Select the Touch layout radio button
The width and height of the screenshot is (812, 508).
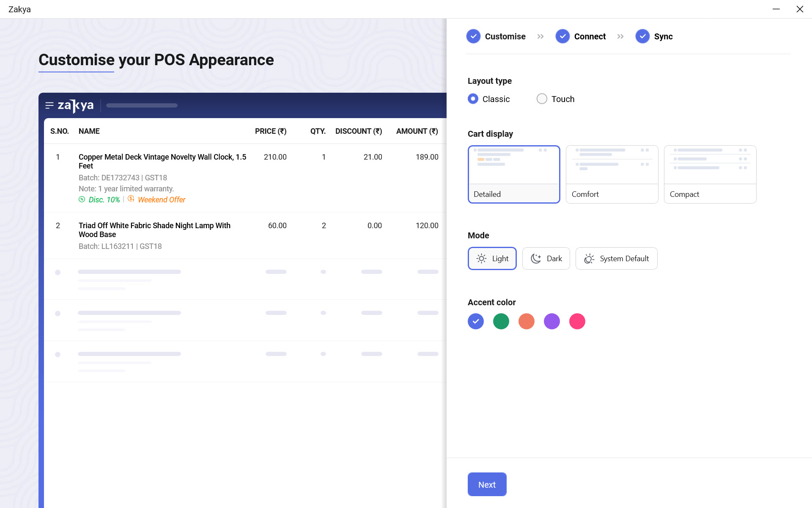click(542, 99)
